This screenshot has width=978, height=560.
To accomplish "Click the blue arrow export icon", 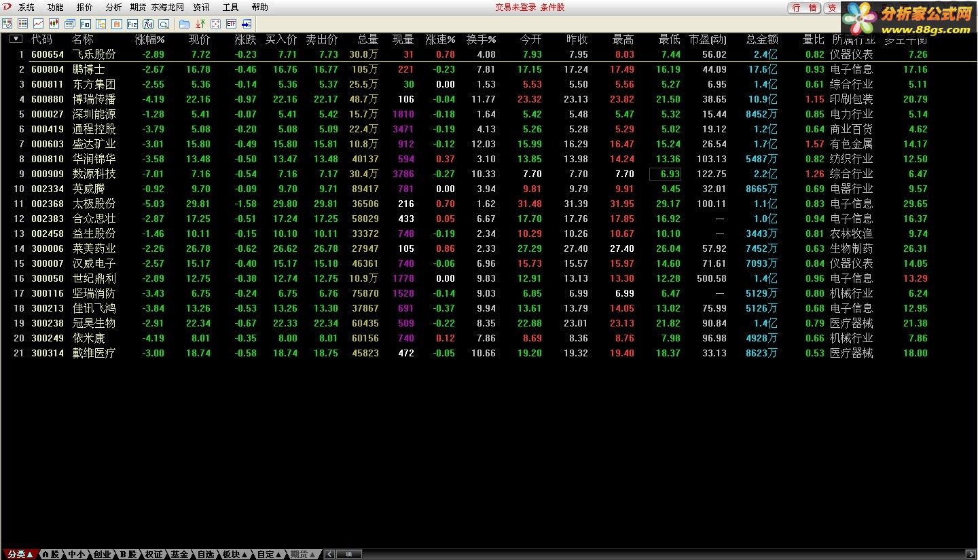I will 247,24.
